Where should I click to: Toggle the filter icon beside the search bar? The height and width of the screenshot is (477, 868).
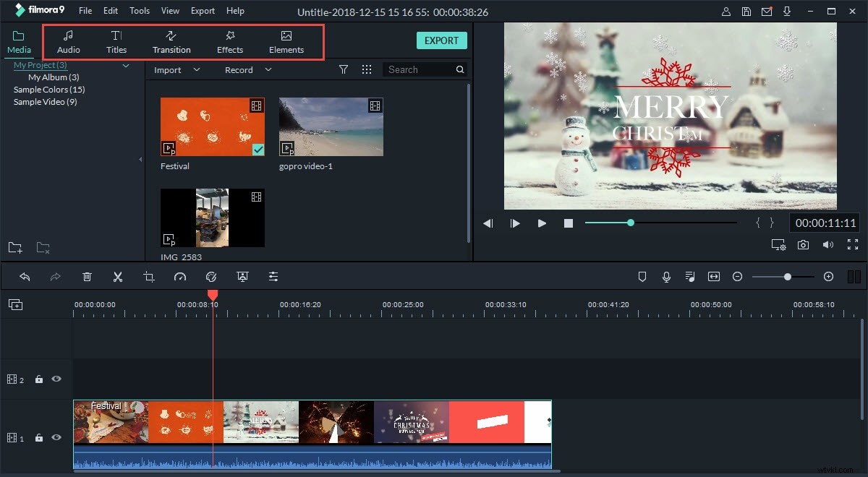(344, 69)
